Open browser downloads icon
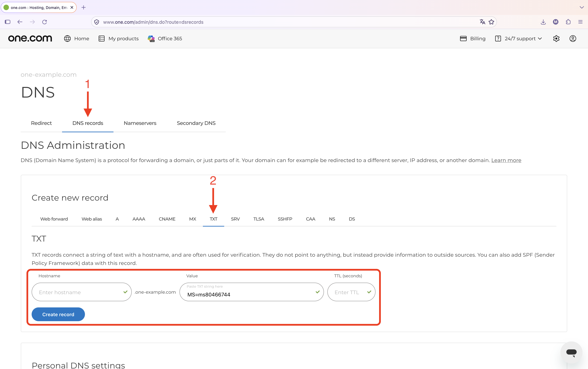Screen dimensions: 588x369 coord(543,22)
